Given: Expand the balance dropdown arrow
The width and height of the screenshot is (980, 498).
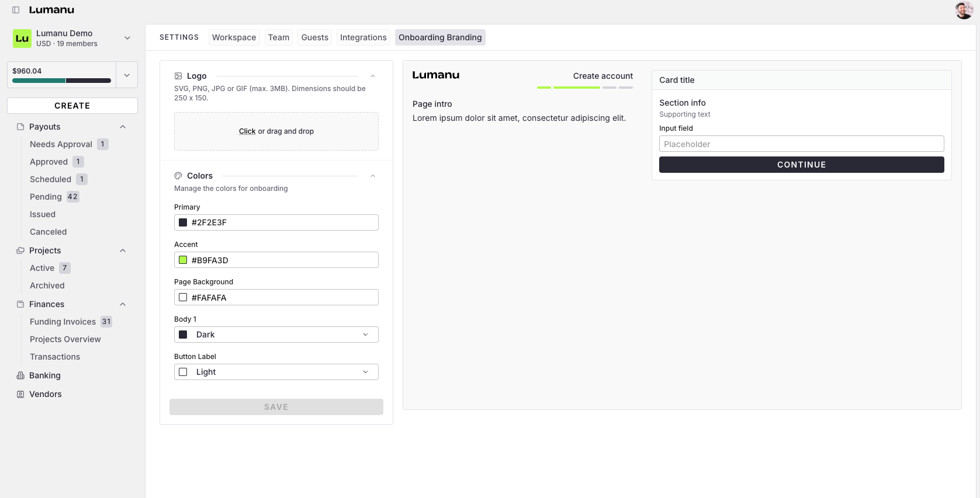Looking at the screenshot, I should coord(127,75).
